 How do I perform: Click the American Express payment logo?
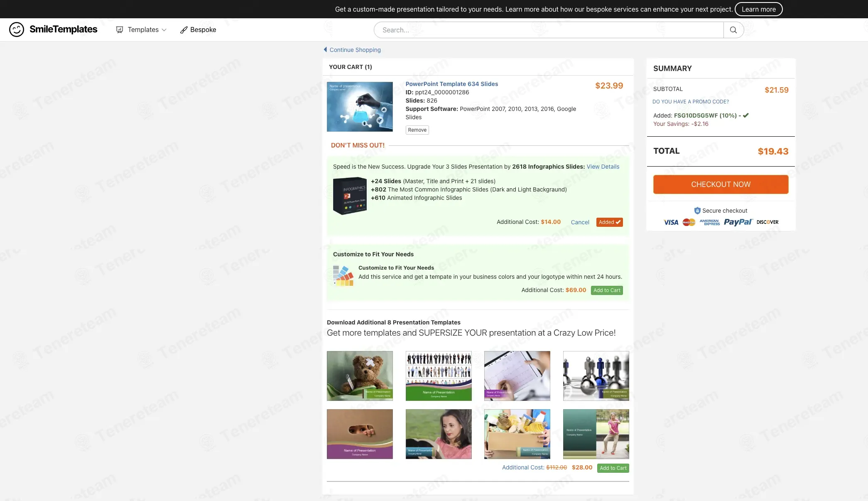710,222
